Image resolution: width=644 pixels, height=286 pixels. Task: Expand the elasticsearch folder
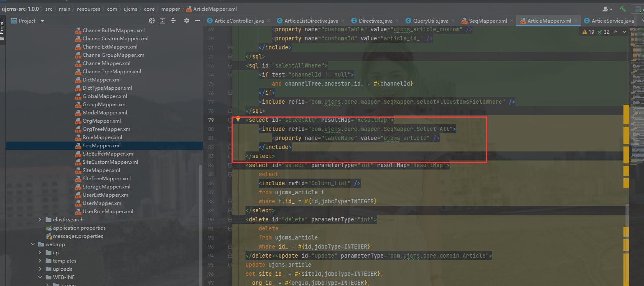coord(40,220)
